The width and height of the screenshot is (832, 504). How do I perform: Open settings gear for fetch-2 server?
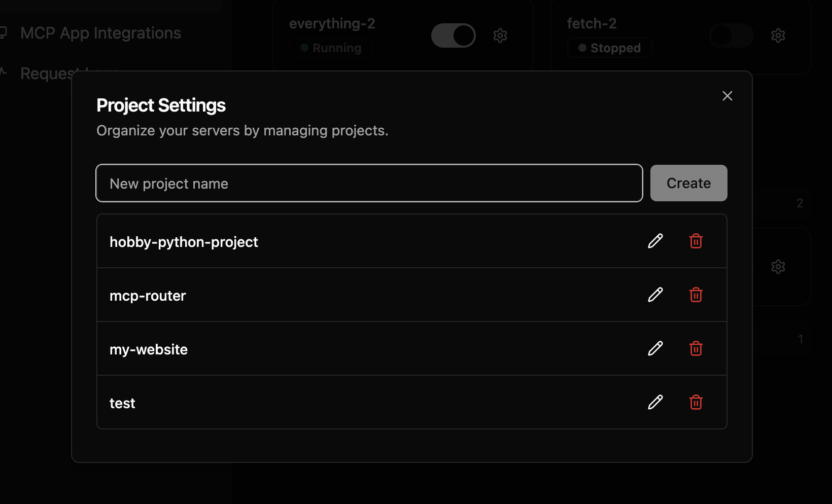[778, 35]
